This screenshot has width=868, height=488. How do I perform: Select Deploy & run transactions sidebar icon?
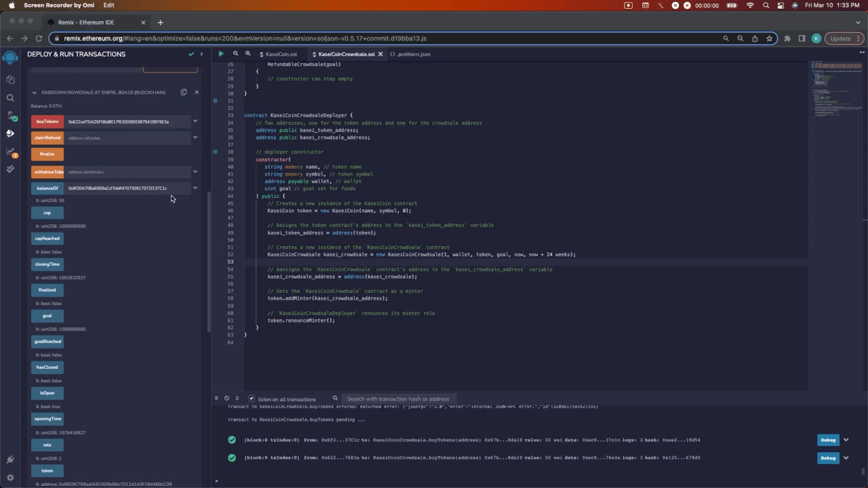pyautogui.click(x=10, y=134)
